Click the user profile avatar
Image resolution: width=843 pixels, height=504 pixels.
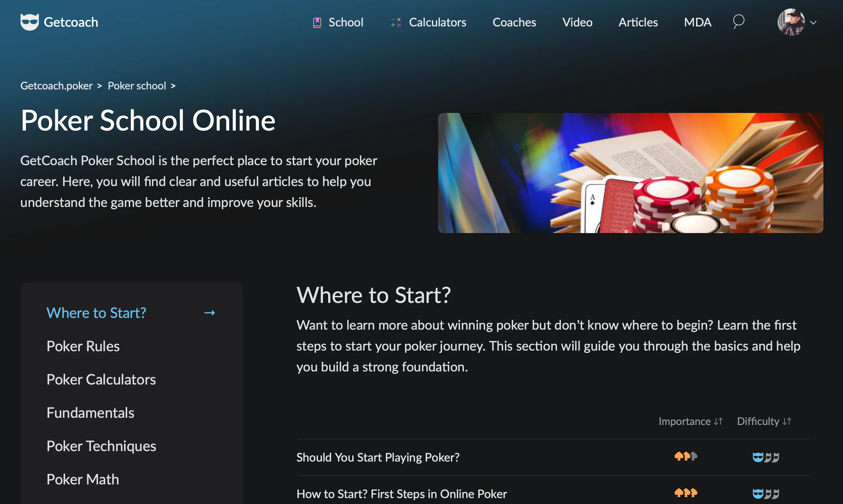(791, 22)
